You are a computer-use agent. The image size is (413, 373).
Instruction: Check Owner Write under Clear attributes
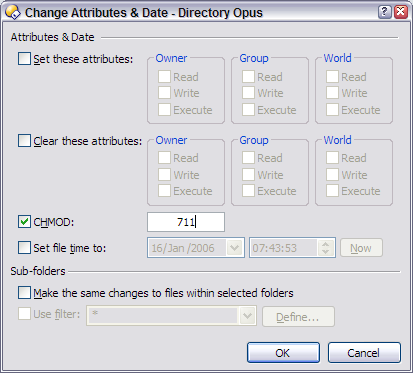pyautogui.click(x=164, y=174)
